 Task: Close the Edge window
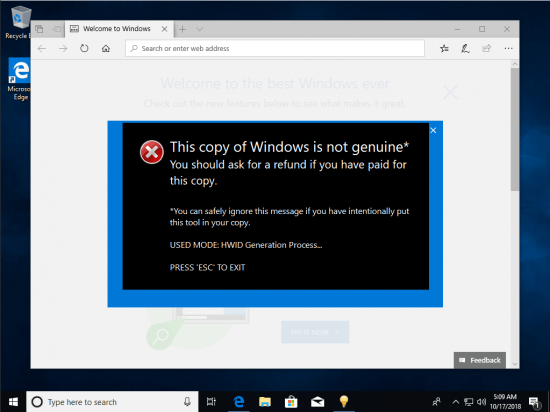pyautogui.click(x=507, y=29)
